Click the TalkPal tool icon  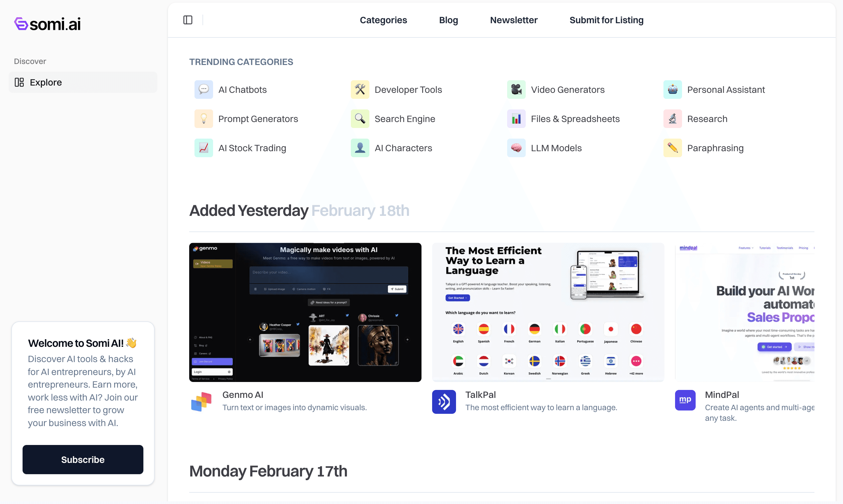coord(444,402)
